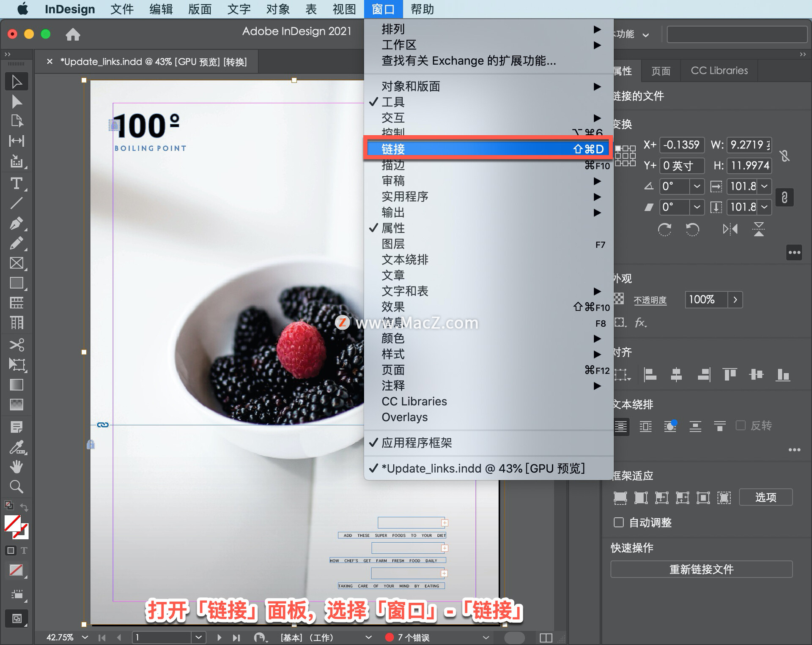This screenshot has height=645, width=812.
Task: Expand the opacity 100% arrow
Action: coord(735,300)
